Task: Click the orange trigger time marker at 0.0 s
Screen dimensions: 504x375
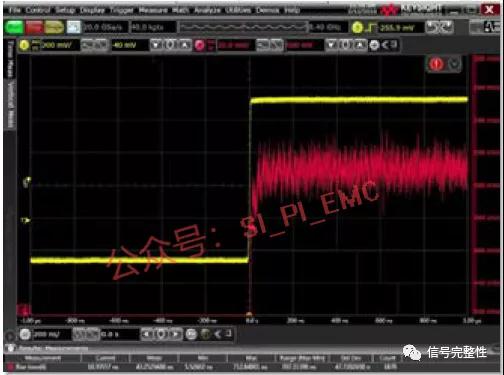Action: point(249,314)
